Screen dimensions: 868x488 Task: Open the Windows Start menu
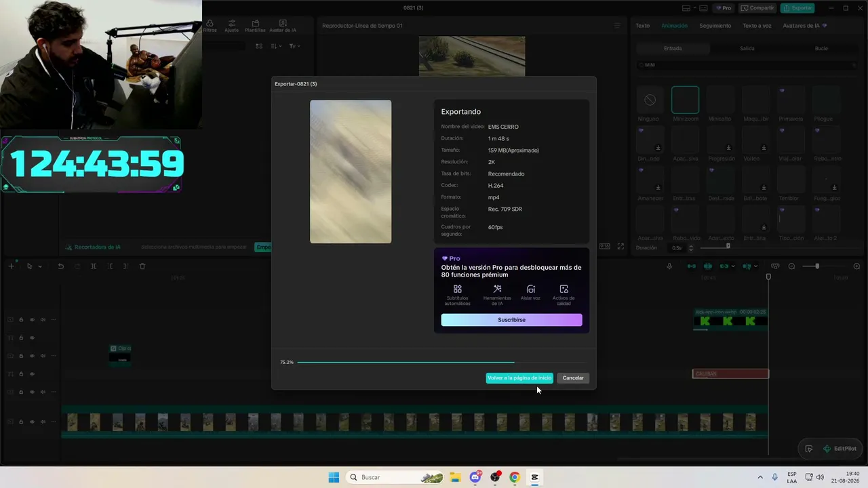click(334, 477)
